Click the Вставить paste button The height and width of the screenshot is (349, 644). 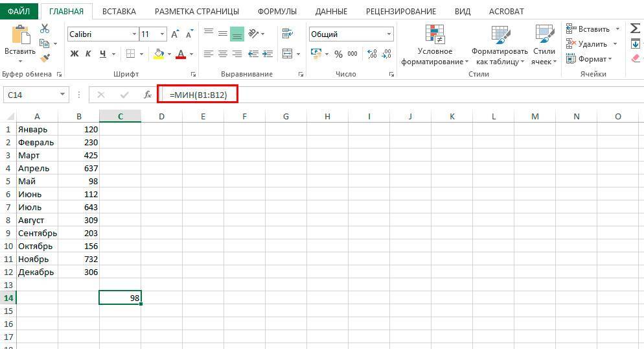point(20,42)
